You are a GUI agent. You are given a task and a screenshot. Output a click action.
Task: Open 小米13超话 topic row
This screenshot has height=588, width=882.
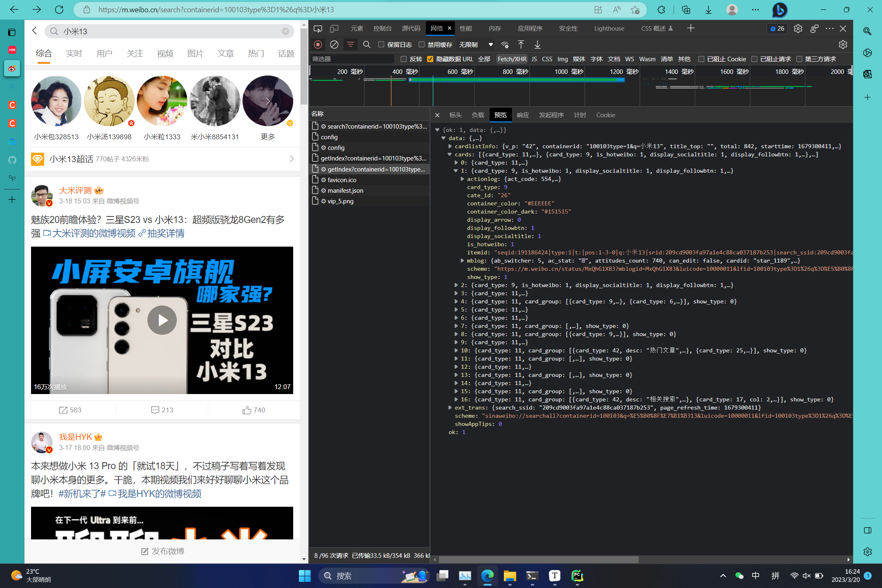point(162,159)
